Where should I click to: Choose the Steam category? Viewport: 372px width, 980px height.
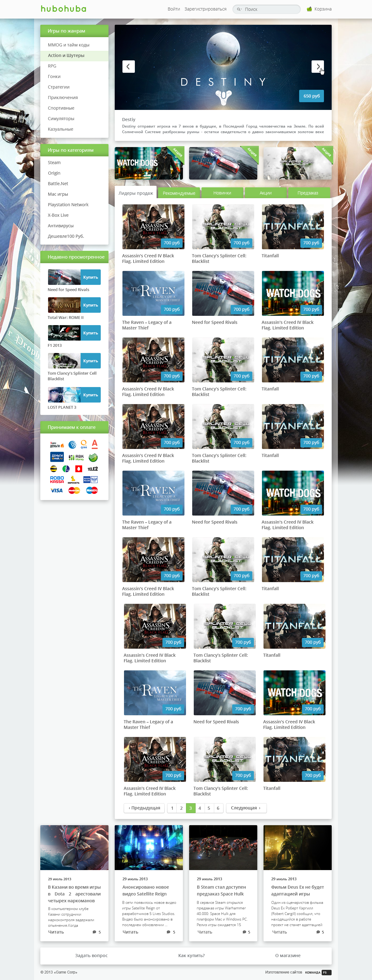click(54, 163)
